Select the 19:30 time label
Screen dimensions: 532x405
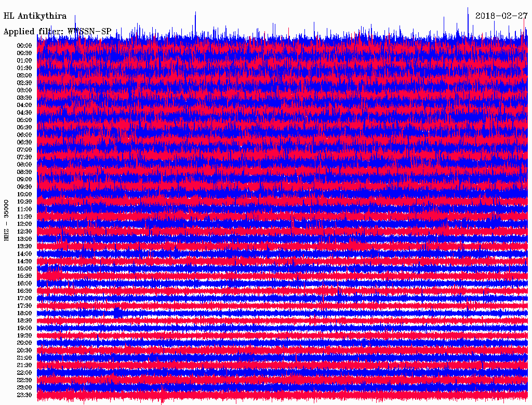[24, 335]
